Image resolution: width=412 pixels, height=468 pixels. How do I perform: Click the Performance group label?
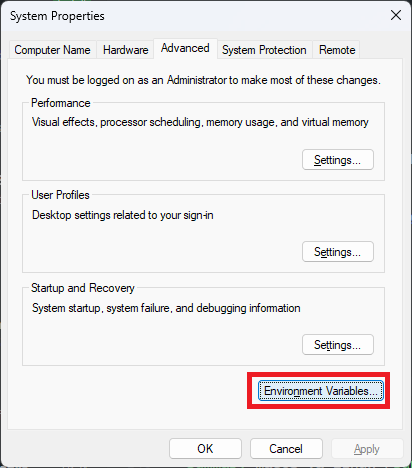pyautogui.click(x=61, y=103)
